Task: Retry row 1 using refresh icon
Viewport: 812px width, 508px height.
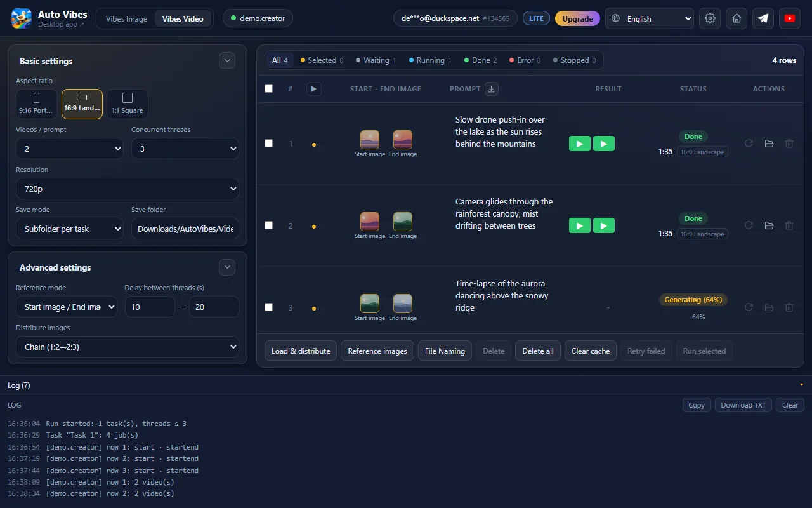Action: (x=749, y=144)
